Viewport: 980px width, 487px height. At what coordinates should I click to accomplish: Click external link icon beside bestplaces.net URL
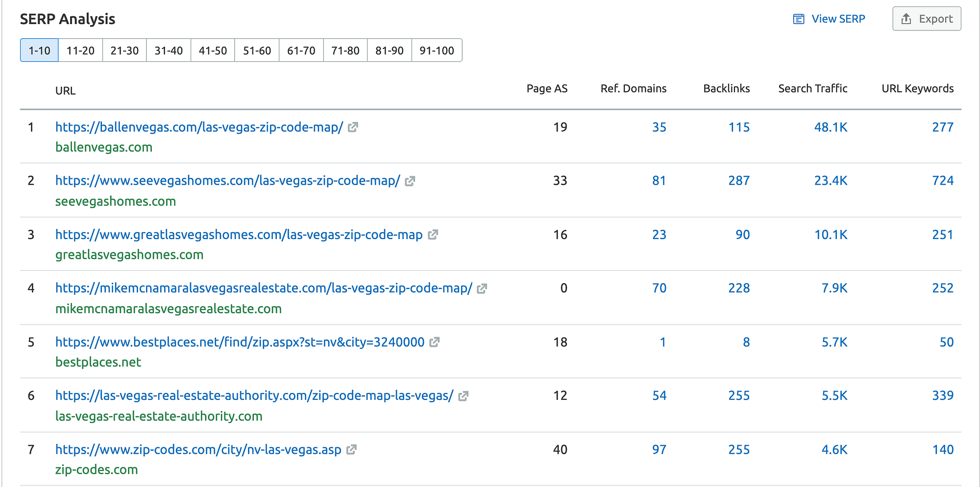coord(435,342)
